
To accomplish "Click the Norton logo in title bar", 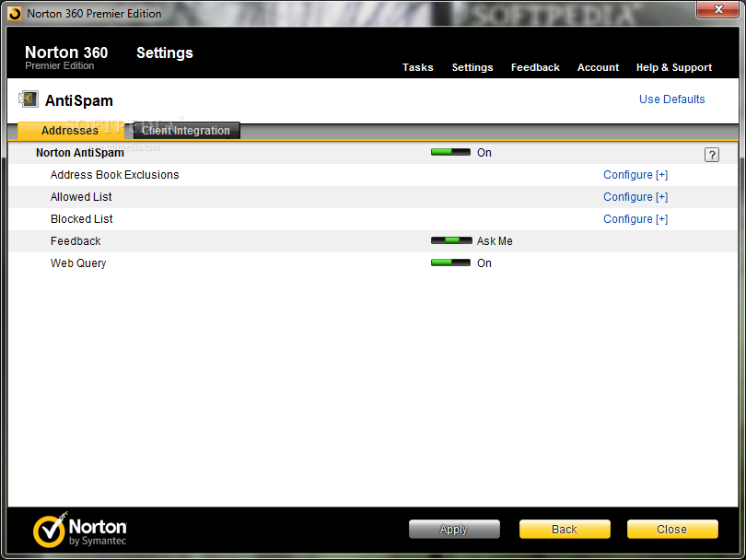I will (x=15, y=14).
